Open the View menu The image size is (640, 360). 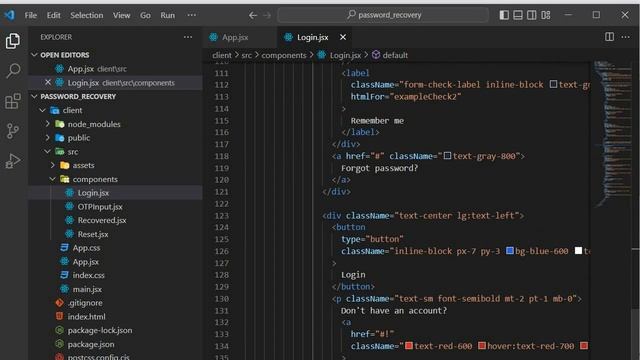(x=122, y=15)
